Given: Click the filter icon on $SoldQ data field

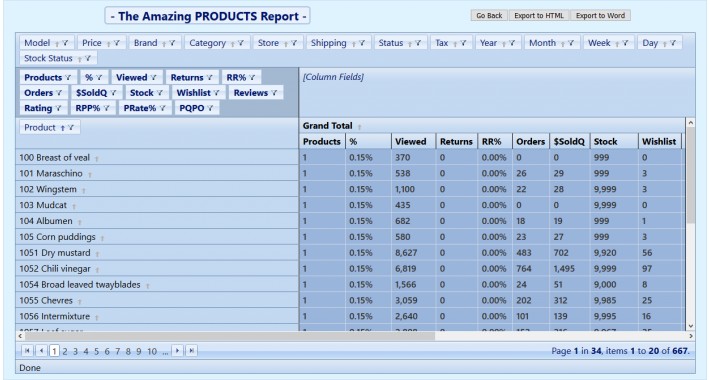Looking at the screenshot, I should point(113,93).
